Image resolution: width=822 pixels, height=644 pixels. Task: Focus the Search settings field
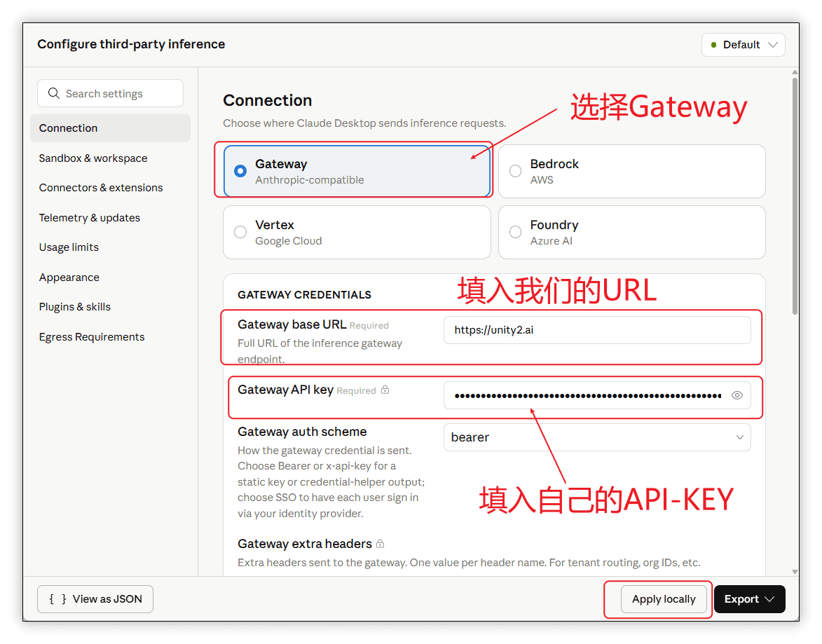click(x=110, y=93)
